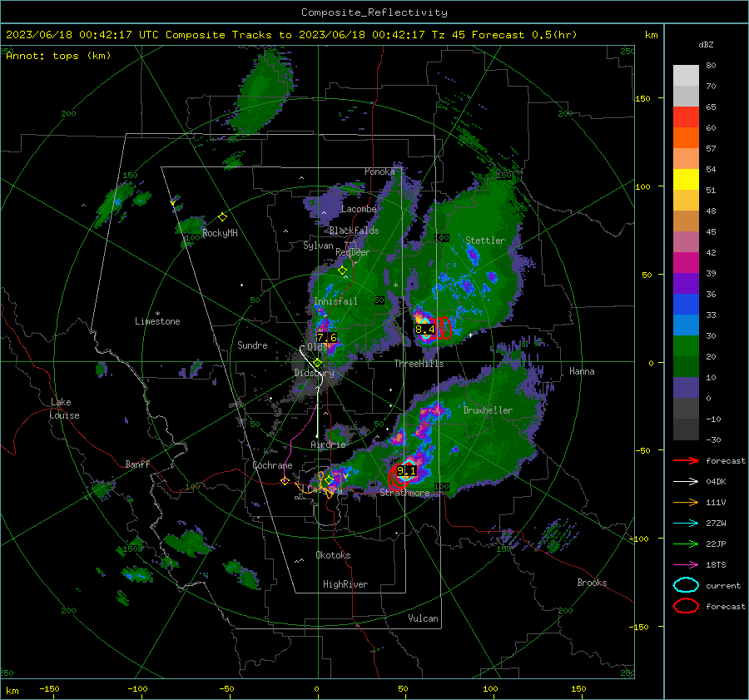Click the red forecast arrow in legend
This screenshot has height=700, width=749.
pyautogui.click(x=686, y=460)
